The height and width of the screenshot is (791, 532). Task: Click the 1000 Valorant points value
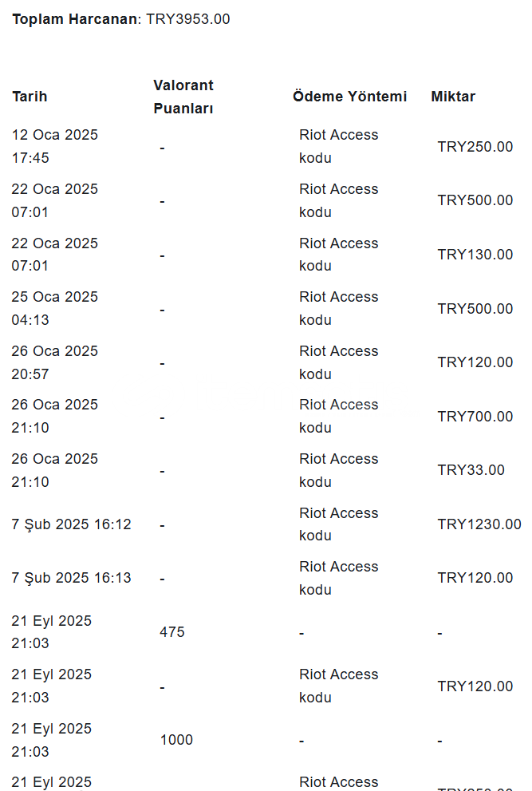[x=176, y=740]
